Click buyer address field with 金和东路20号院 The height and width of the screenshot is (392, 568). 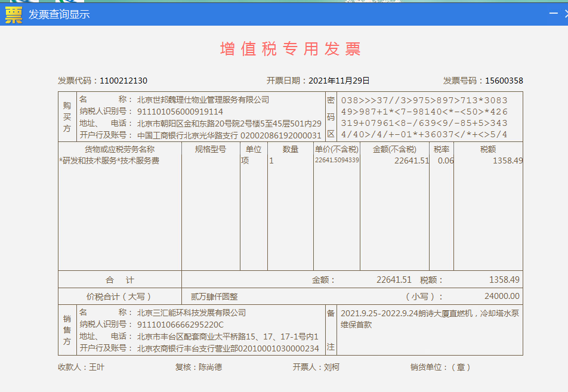(x=229, y=124)
